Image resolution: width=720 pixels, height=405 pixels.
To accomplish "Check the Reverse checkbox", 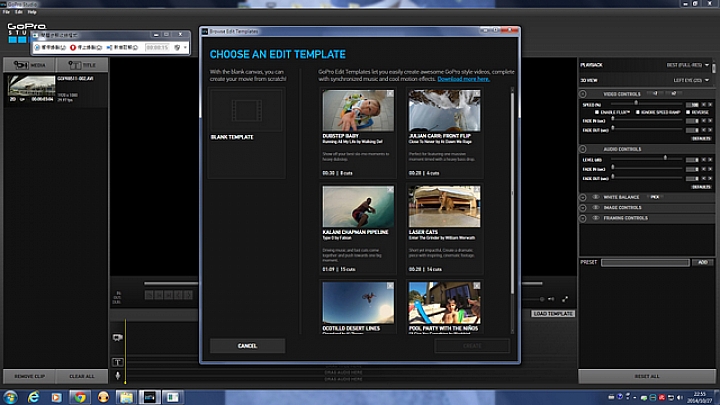I will (688, 112).
